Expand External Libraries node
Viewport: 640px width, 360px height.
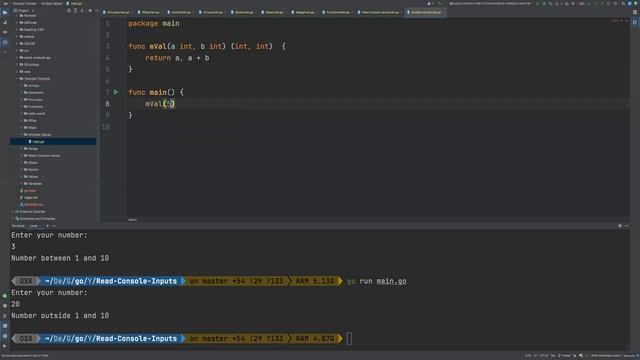pyautogui.click(x=13, y=211)
